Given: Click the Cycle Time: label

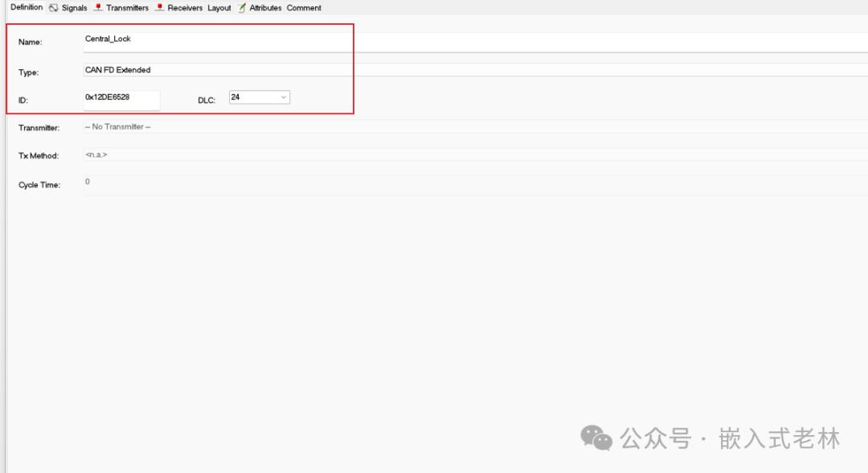Looking at the screenshot, I should tap(39, 185).
